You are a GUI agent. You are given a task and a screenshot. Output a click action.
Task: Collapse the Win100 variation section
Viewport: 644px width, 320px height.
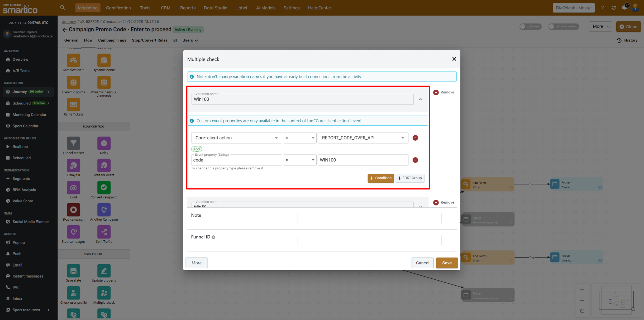tap(420, 99)
